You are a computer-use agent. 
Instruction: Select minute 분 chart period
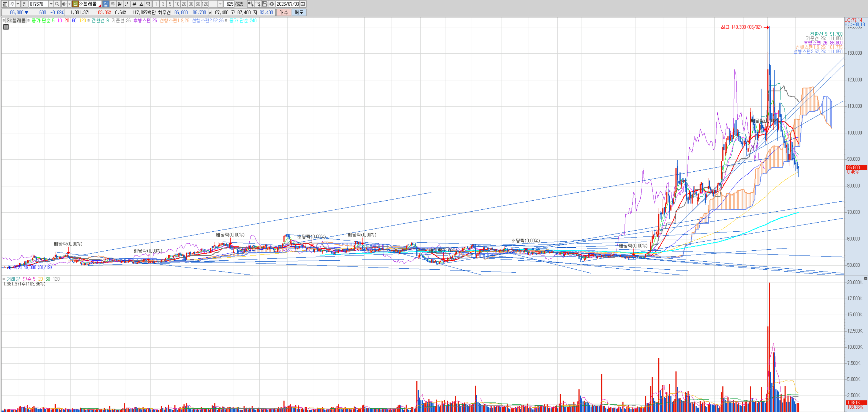point(134,4)
